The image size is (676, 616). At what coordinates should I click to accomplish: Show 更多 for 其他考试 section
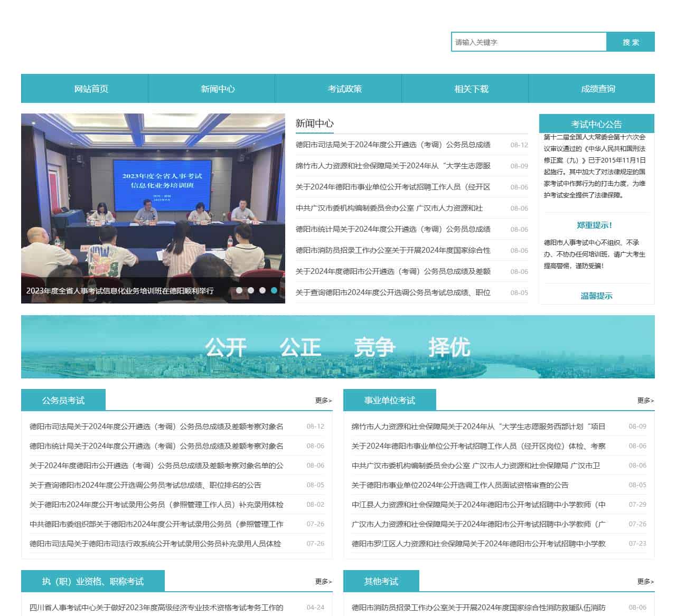tap(645, 582)
